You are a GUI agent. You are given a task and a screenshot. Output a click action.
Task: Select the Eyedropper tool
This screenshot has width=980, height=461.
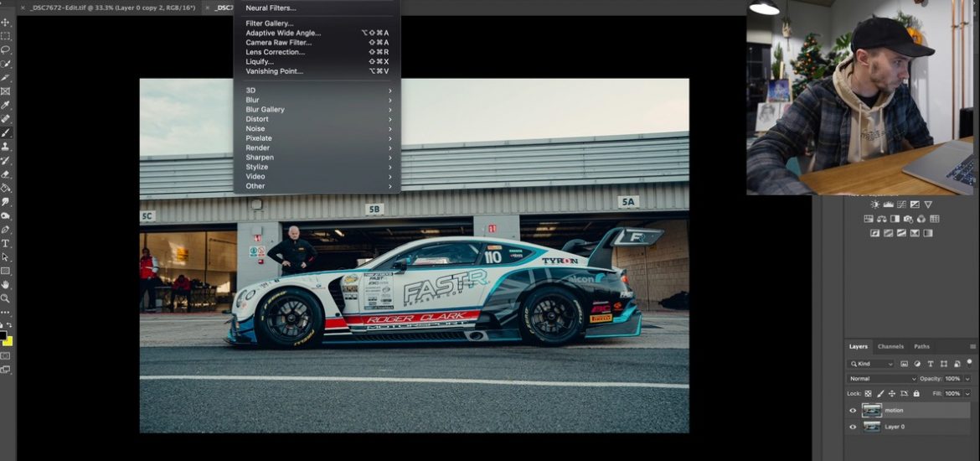(5, 105)
